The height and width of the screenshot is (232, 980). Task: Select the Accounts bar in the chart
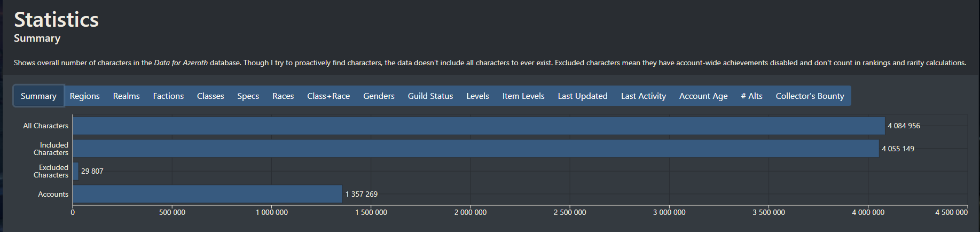pos(207,194)
